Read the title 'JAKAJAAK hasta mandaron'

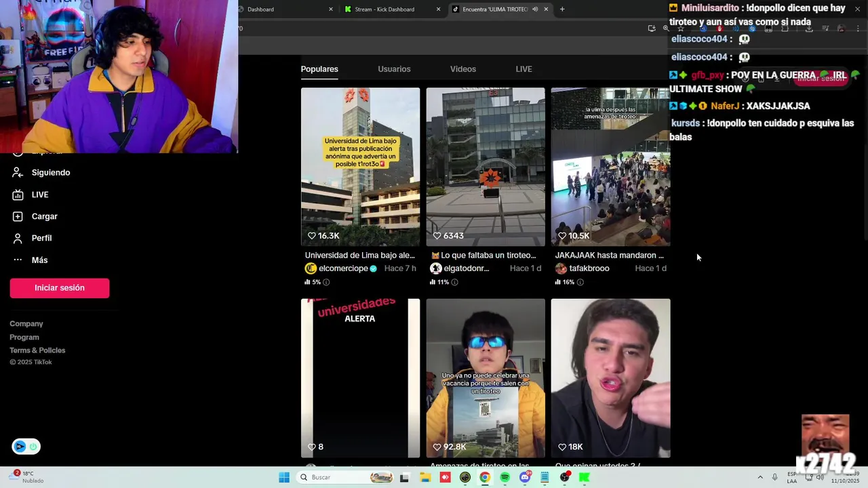click(610, 256)
